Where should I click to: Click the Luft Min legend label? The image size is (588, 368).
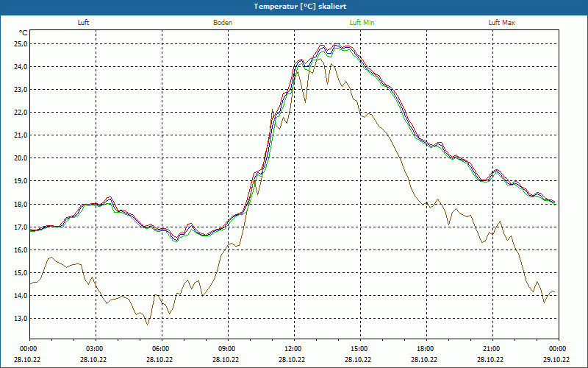click(x=362, y=23)
